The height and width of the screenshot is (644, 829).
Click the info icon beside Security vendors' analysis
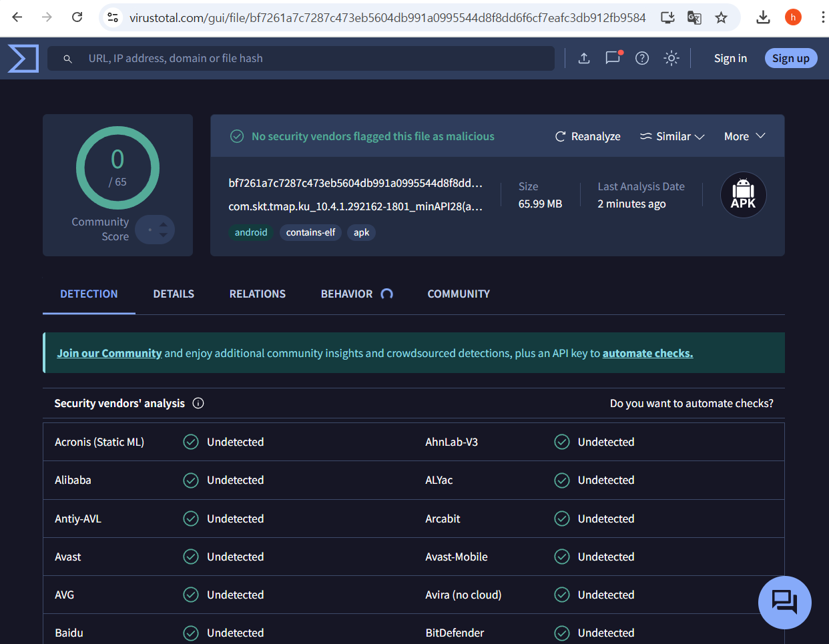click(198, 403)
